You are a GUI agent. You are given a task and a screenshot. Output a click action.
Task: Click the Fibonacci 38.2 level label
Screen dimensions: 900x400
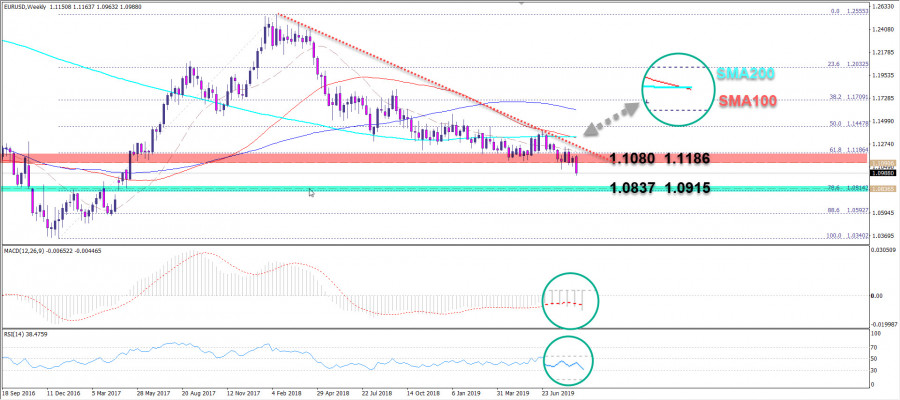coord(847,98)
